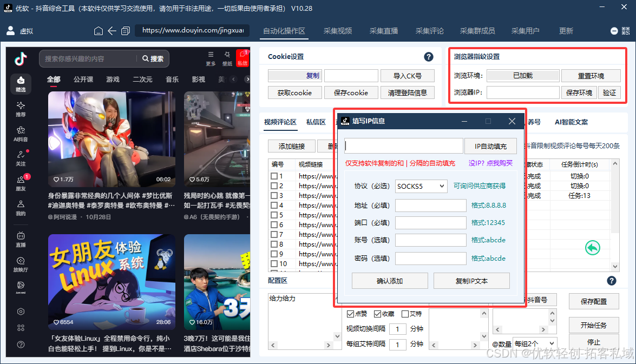This screenshot has width=636, height=364.
Task: Click the IP自动填充 button
Action: point(490,147)
